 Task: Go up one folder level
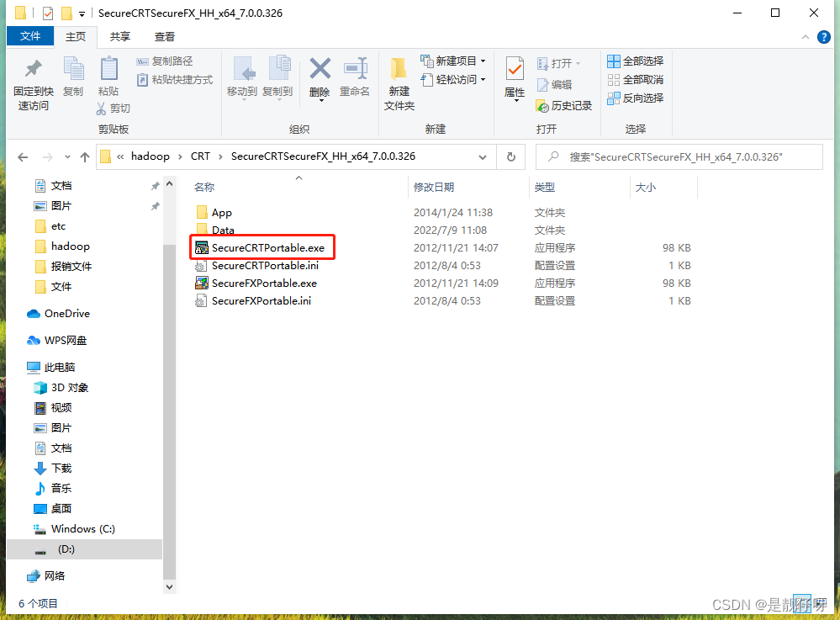(85, 157)
